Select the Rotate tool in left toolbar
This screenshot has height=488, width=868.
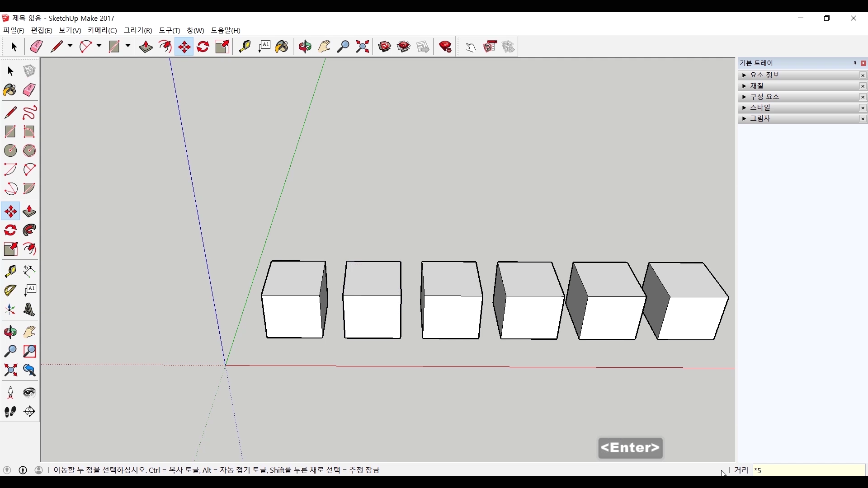click(x=10, y=230)
